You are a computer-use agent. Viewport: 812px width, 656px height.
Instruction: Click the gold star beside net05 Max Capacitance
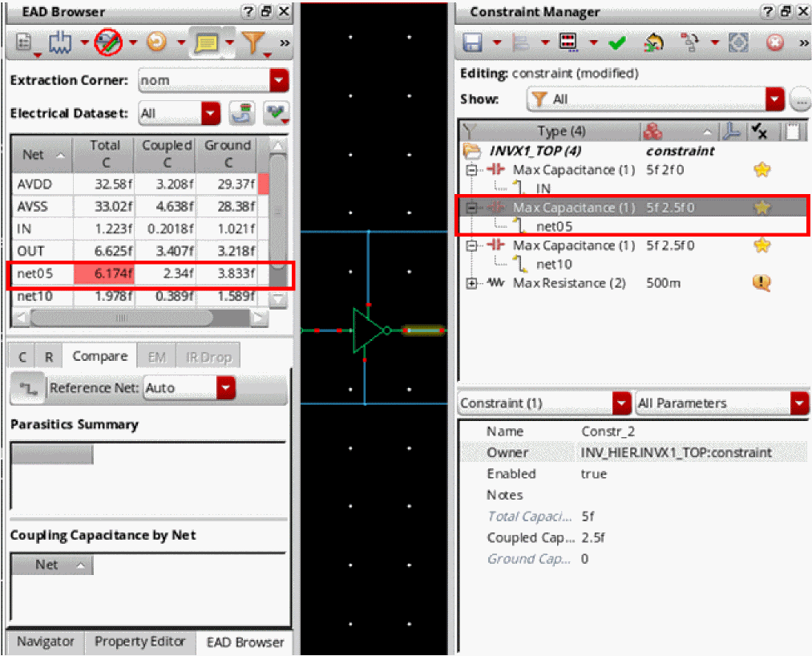point(762,208)
